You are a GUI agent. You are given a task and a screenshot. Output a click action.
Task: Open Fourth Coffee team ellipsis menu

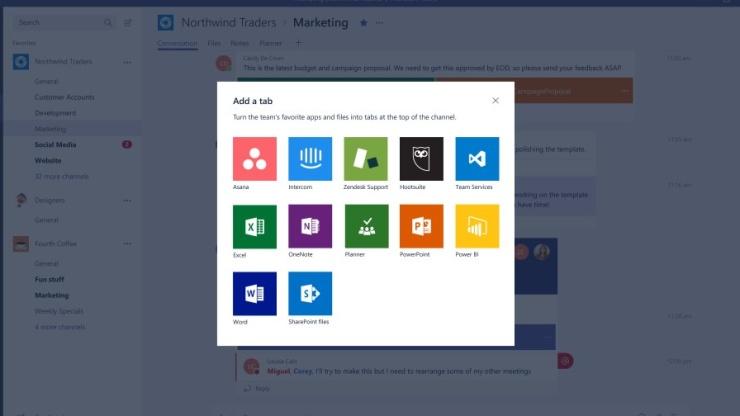(x=127, y=244)
